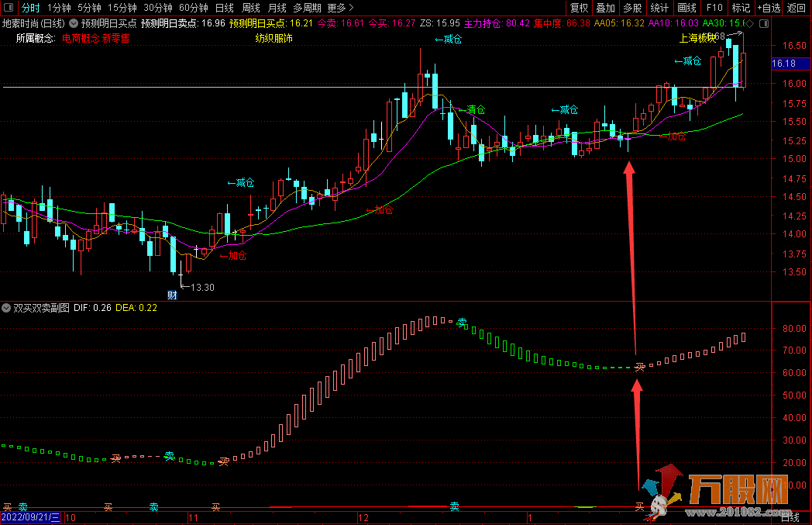Click the AA05: 16.32 readout
This screenshot has height=525, width=812.
[619, 23]
